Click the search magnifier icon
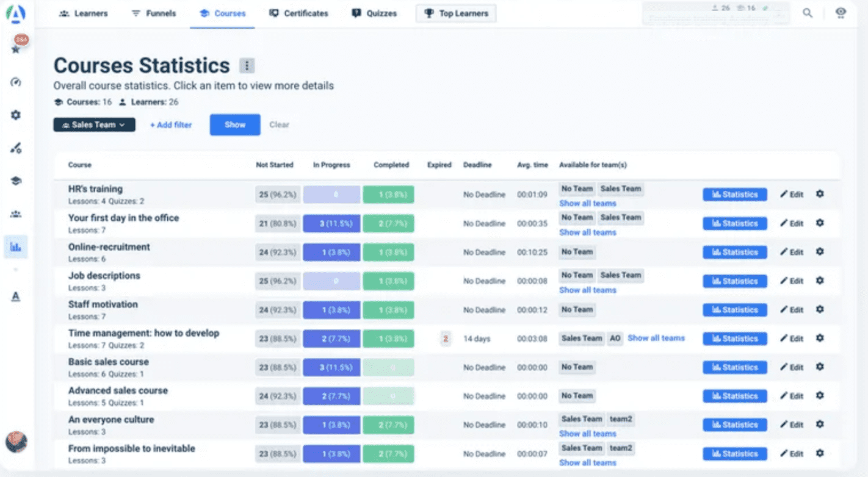868x477 pixels. click(808, 13)
